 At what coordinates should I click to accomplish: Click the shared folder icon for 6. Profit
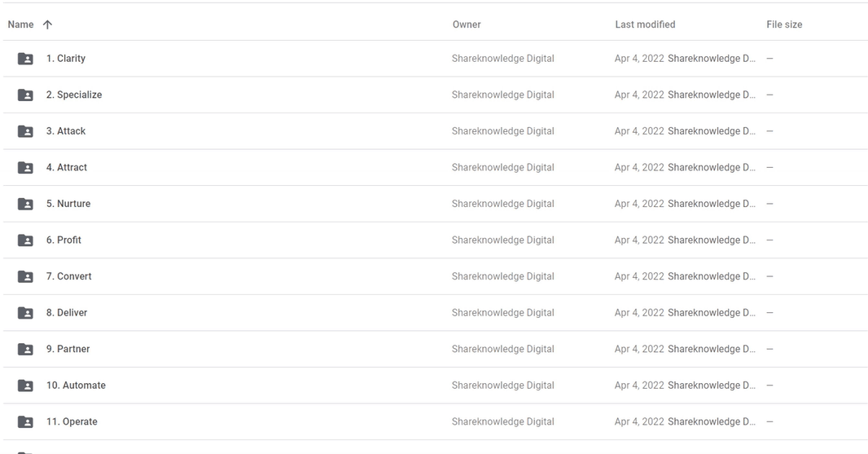[25, 240]
